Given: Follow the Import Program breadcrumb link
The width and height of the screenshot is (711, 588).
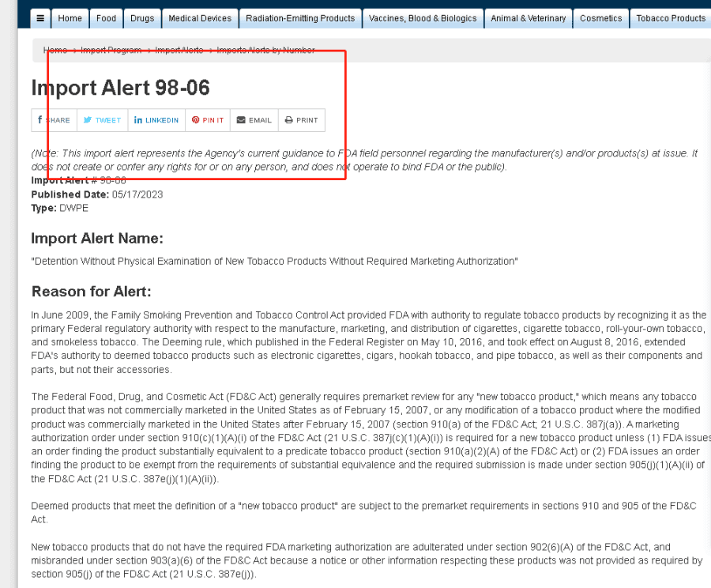Looking at the screenshot, I should (111, 50).
